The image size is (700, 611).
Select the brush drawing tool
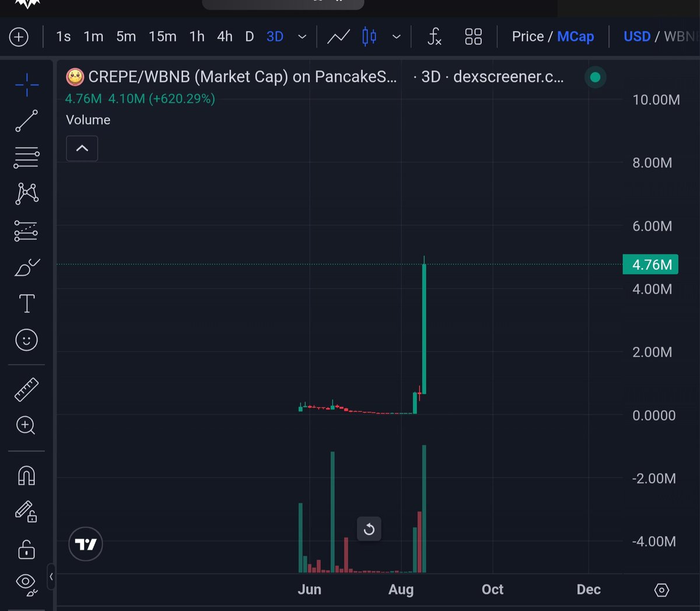point(27,267)
